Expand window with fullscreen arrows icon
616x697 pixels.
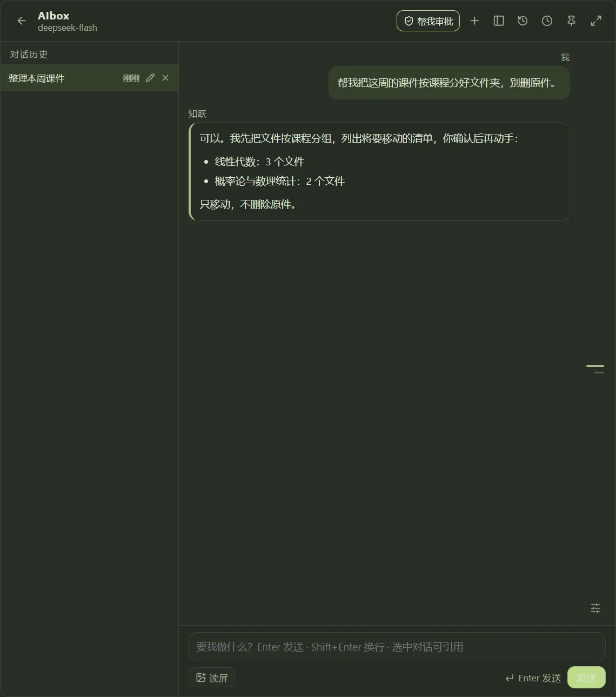[596, 21]
